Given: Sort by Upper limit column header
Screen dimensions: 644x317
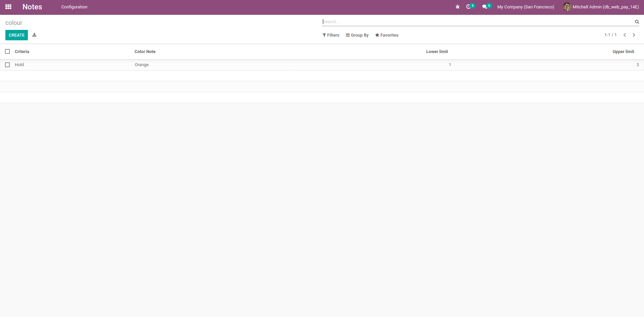Looking at the screenshot, I should [623, 51].
